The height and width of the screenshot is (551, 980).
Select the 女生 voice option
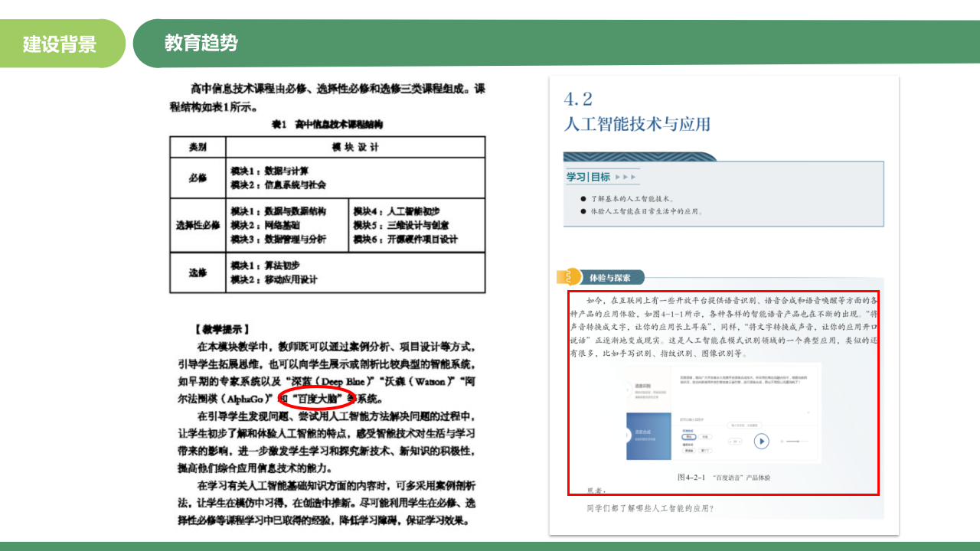pos(705,437)
